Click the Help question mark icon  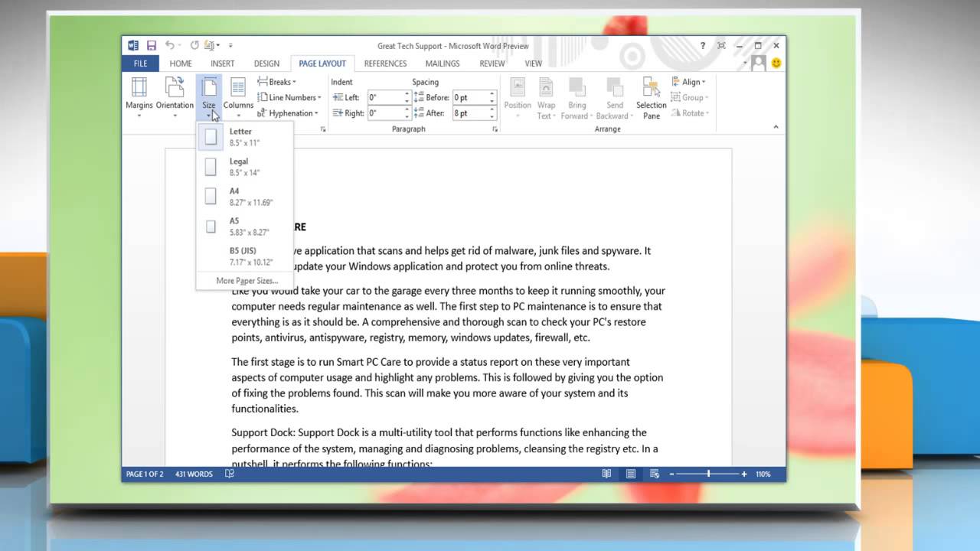703,46
